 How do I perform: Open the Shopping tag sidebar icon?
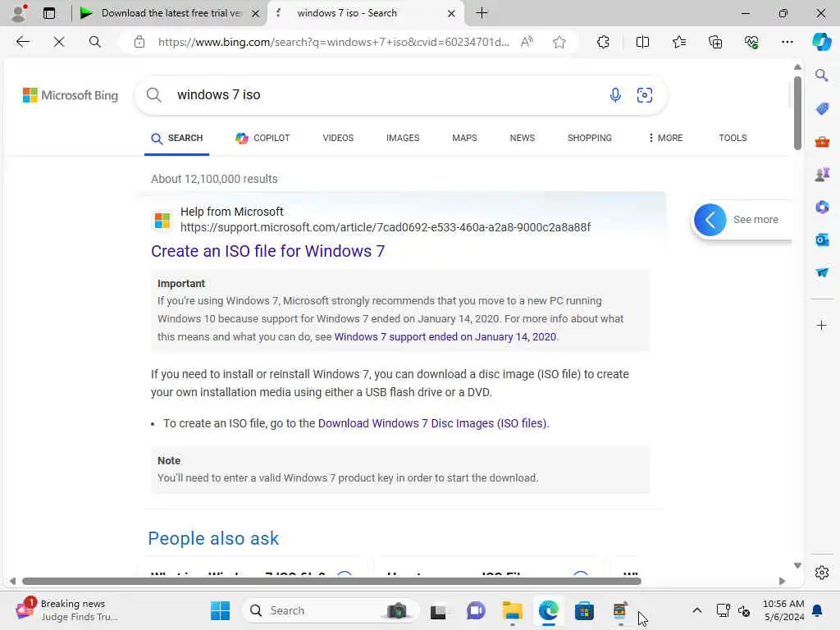coord(822,109)
